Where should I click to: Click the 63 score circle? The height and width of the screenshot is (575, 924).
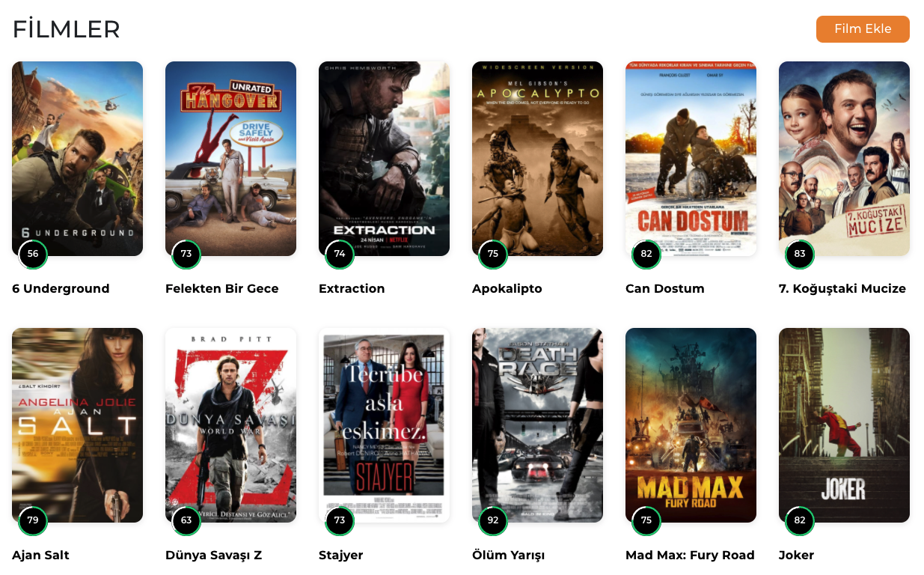coord(186,520)
